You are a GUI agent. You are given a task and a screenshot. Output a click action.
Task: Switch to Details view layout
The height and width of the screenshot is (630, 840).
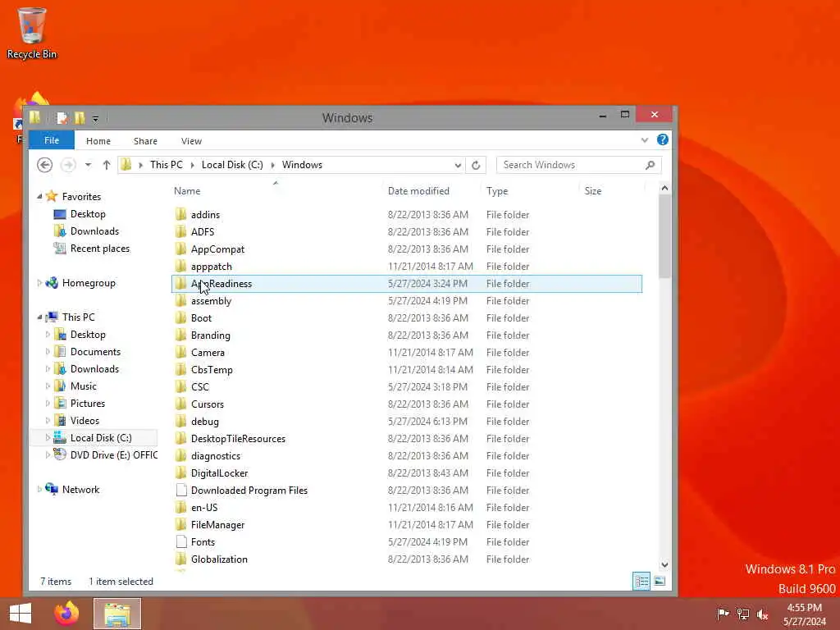(641, 582)
